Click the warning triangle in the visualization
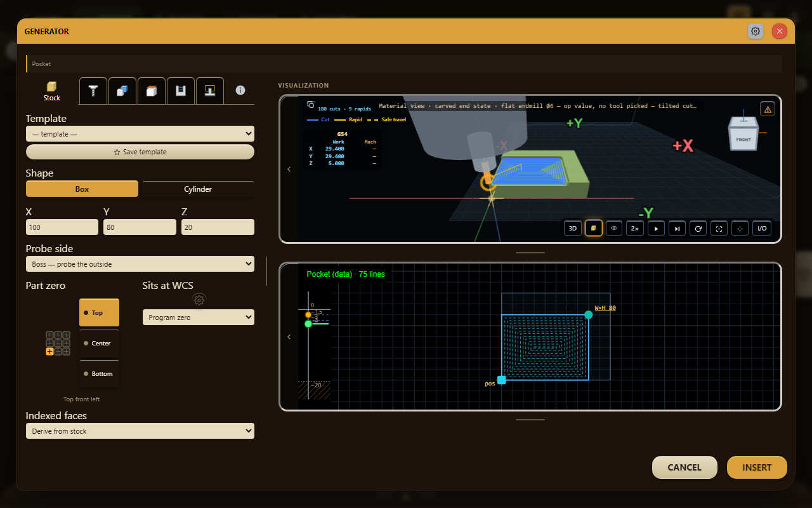The height and width of the screenshot is (508, 812). [768, 109]
